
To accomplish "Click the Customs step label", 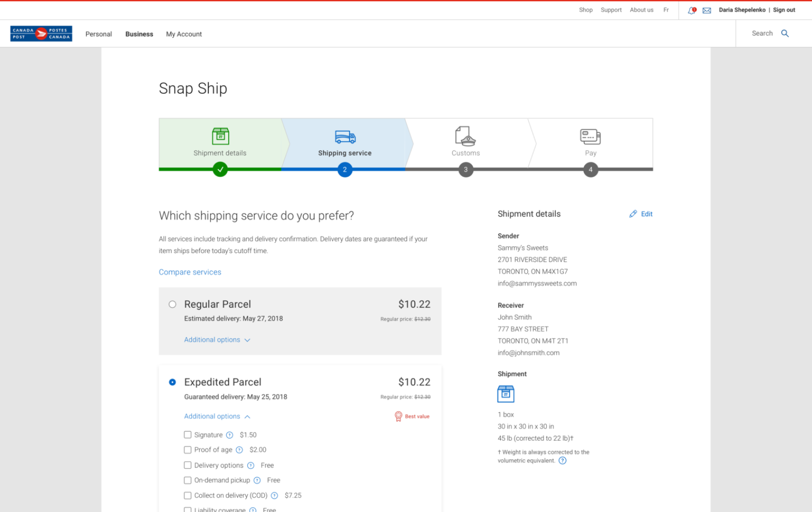I will point(465,153).
